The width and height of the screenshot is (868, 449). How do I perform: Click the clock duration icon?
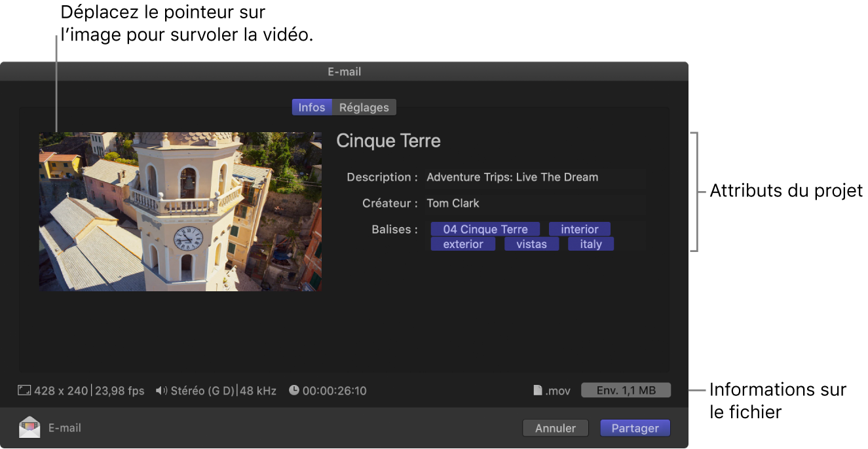point(295,390)
